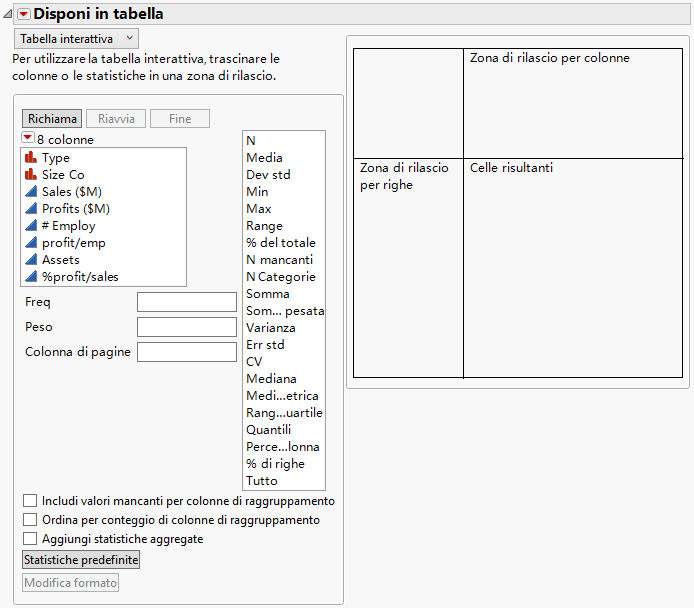This screenshot has height=608, width=694.
Task: Toggle Aggiungi statistiche aggregate checkbox
Action: pyautogui.click(x=30, y=539)
